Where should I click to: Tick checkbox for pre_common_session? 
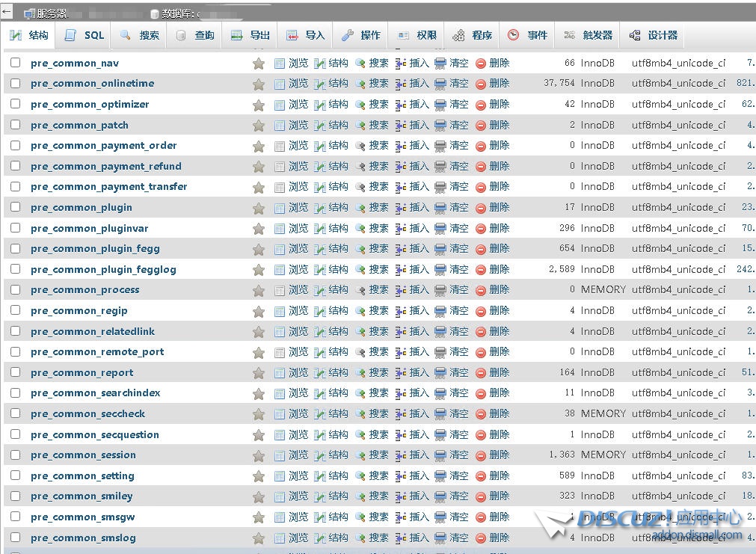(x=16, y=455)
